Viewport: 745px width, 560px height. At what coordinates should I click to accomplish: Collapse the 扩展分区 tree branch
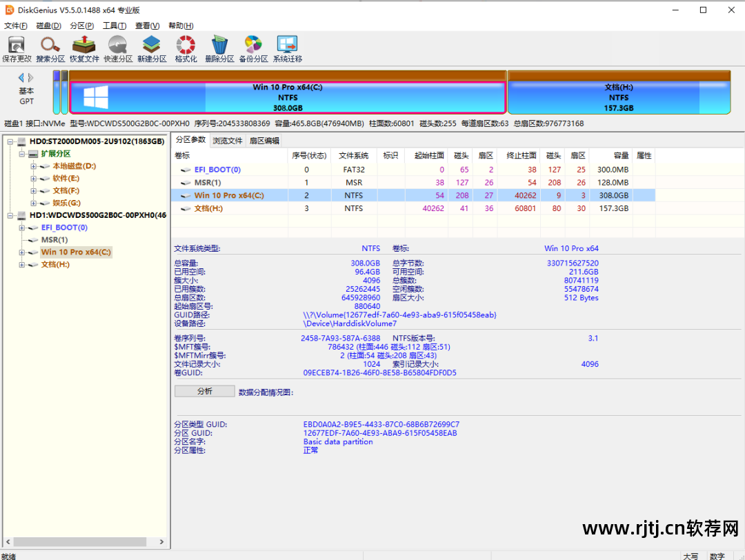pos(22,153)
